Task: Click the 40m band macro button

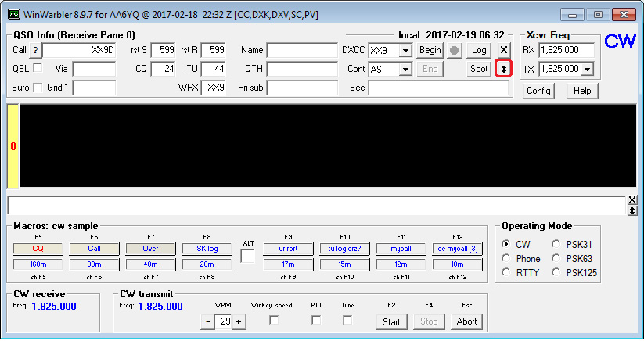Action: [150, 264]
